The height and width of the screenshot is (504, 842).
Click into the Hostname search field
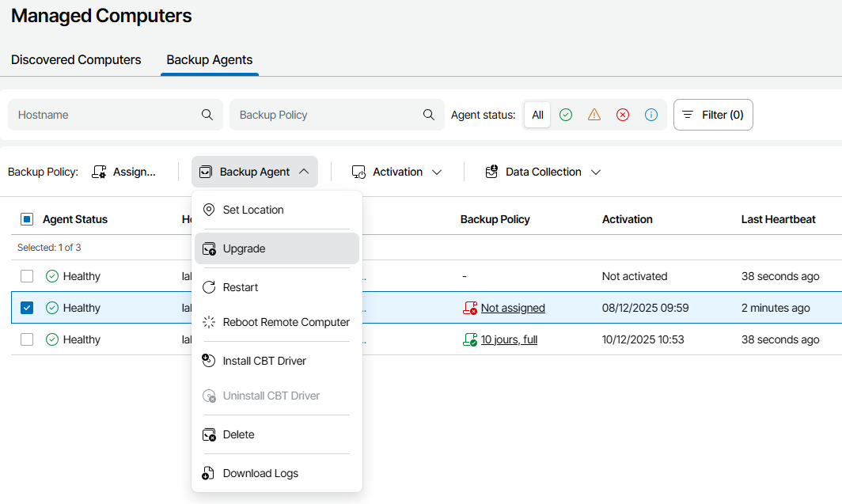(103, 115)
